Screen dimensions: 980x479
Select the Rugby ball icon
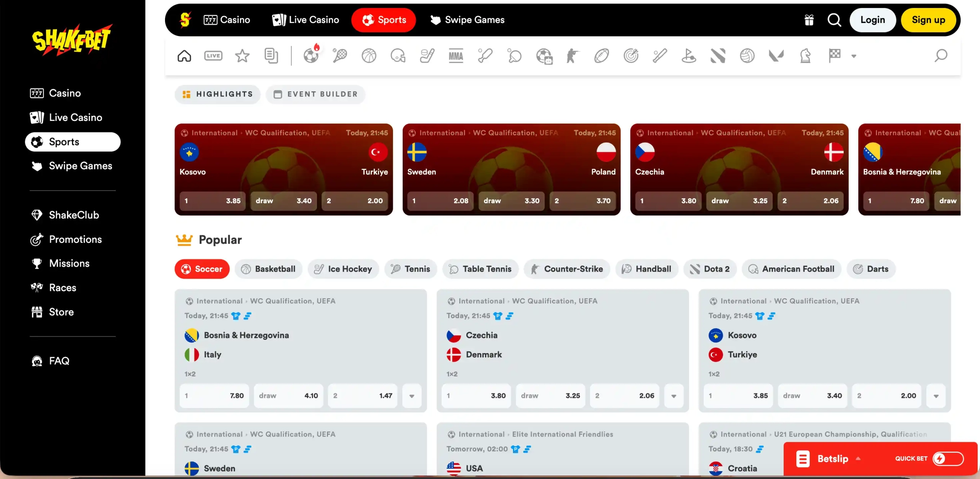(601, 56)
